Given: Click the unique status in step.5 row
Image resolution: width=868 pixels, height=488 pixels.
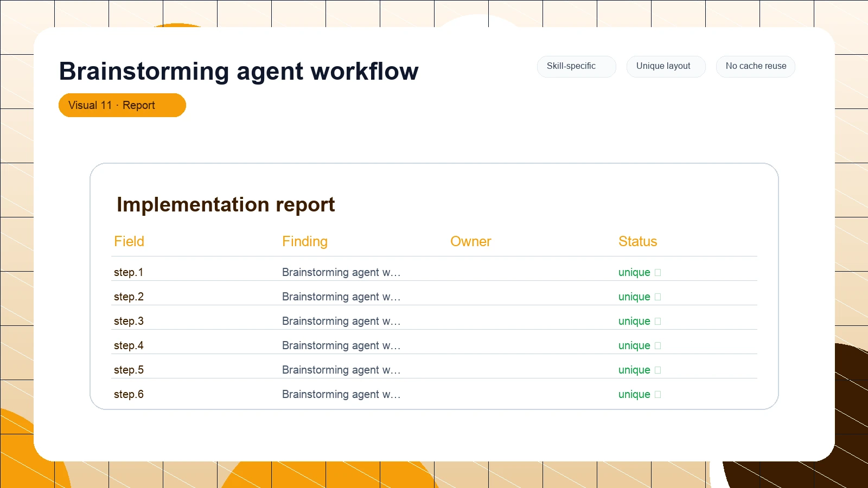Looking at the screenshot, I should pos(634,370).
